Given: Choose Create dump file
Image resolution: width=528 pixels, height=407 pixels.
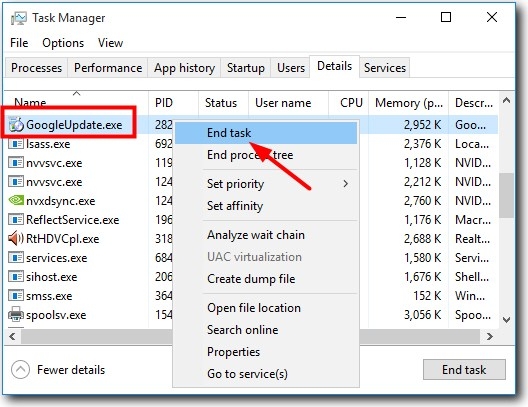Looking at the screenshot, I should pos(266,279).
